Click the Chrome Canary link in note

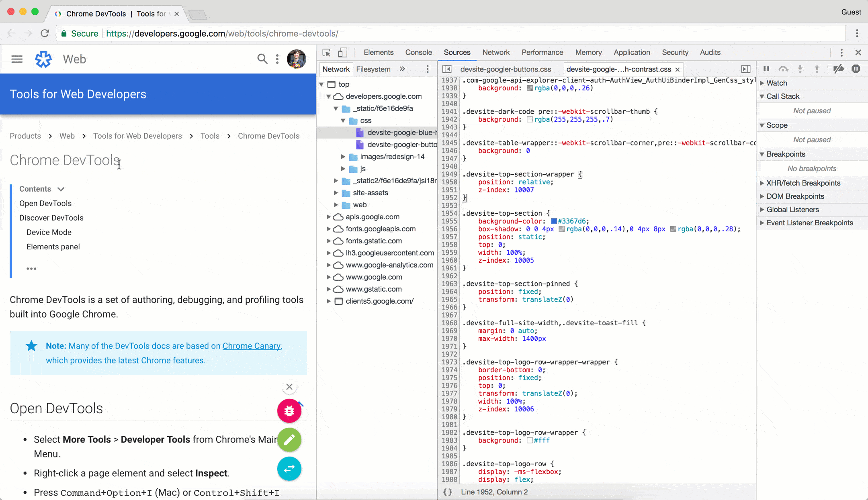[251, 346]
